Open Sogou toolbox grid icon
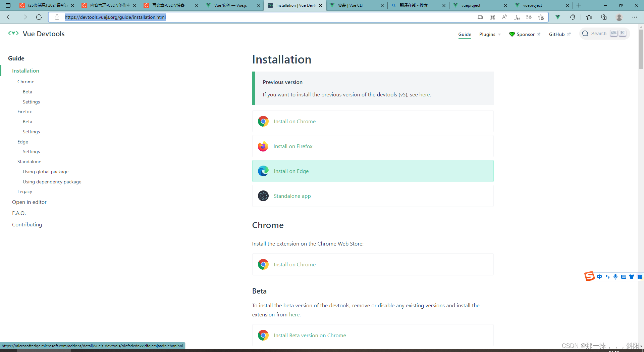The width and height of the screenshot is (644, 352). coord(640,277)
